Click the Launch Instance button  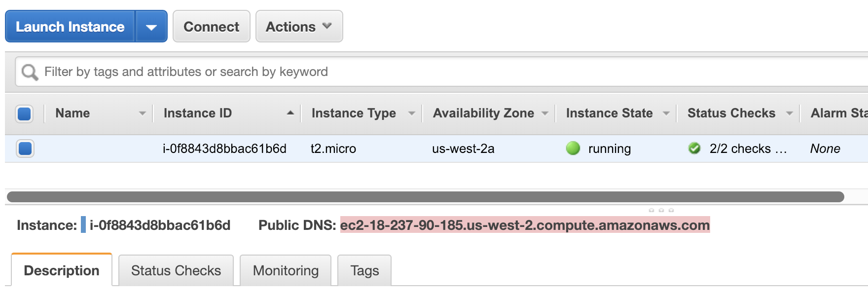pos(70,27)
